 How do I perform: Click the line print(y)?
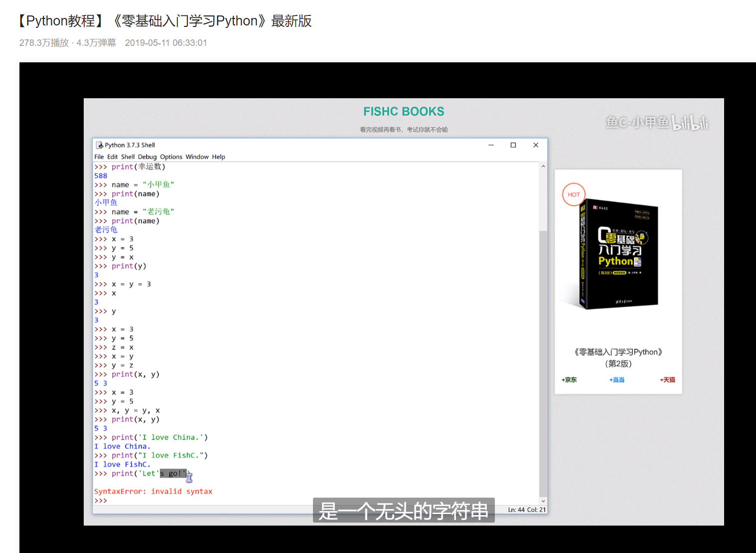(x=120, y=266)
